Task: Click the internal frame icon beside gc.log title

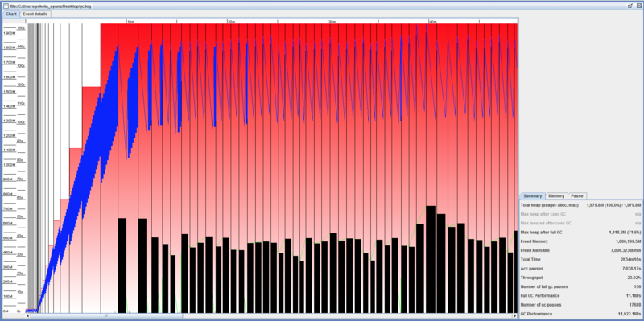Action: coord(6,6)
